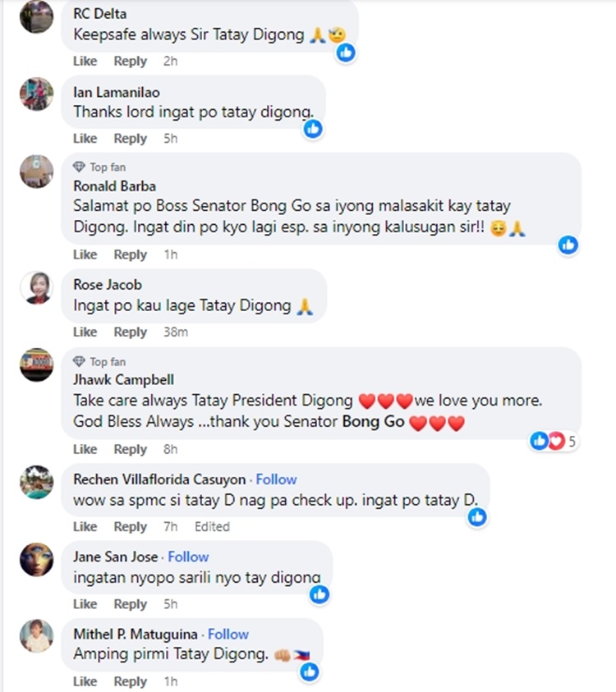Like Rose Jacob's comment
Viewport: 616px width, 692px height.
pyautogui.click(x=85, y=332)
